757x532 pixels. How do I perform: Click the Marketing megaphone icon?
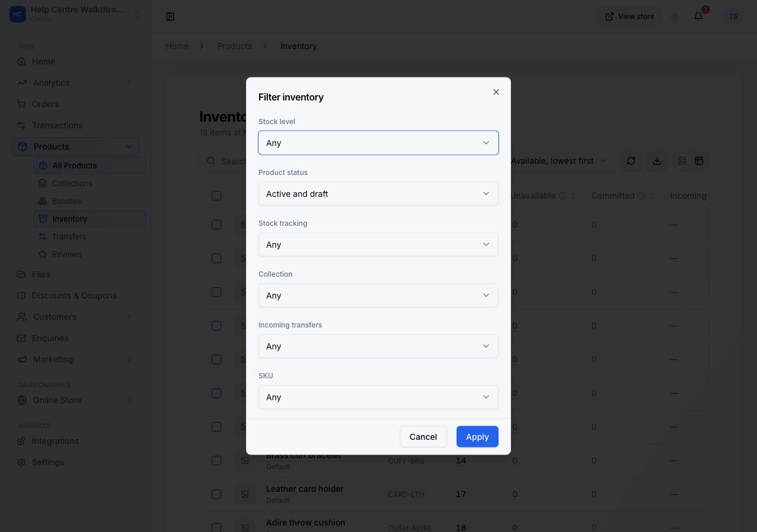point(22,359)
